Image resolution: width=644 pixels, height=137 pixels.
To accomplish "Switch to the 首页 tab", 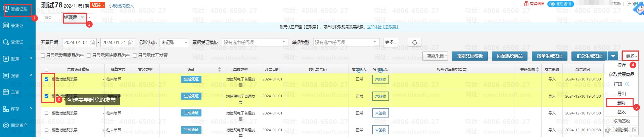I will click(48, 18).
